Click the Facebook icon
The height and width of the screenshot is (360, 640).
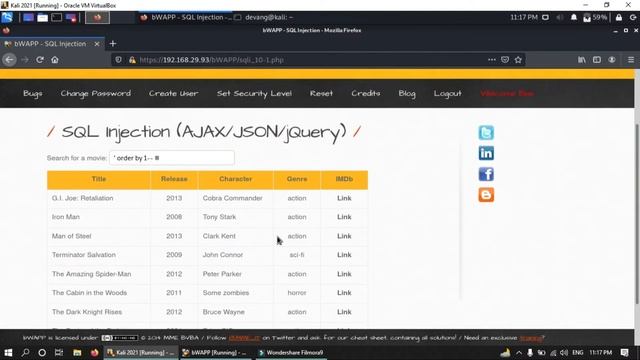tap(486, 174)
